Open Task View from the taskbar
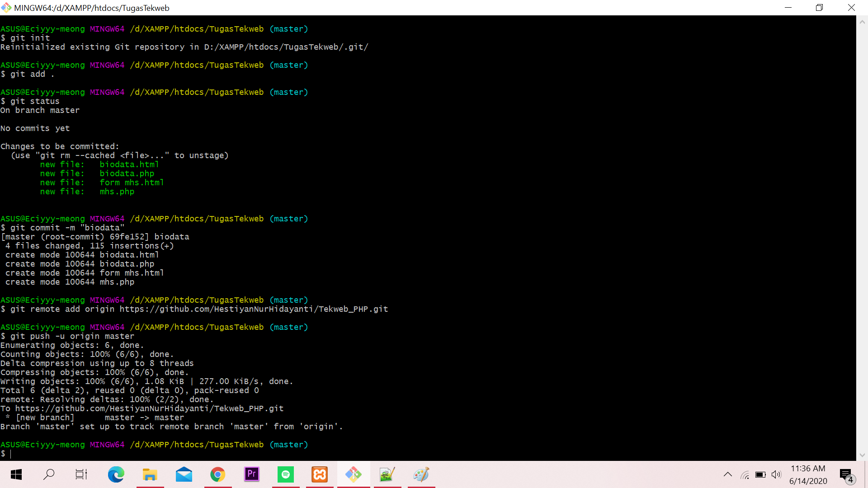Viewport: 868px width, 488px height. [81, 474]
